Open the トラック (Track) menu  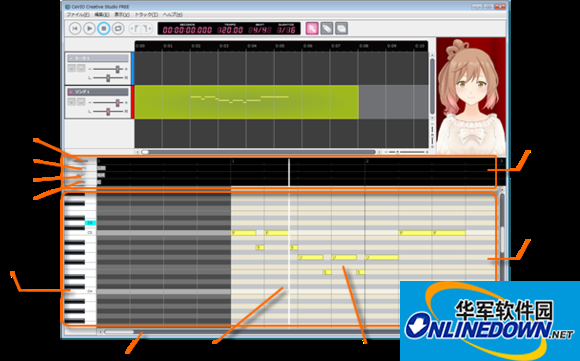pyautogui.click(x=146, y=14)
